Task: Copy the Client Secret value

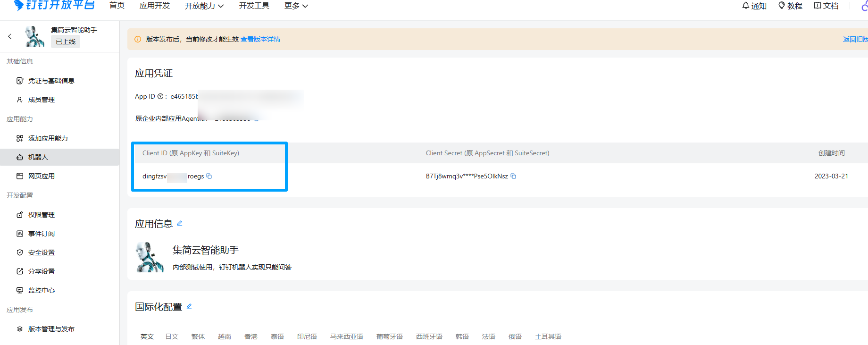Action: [x=513, y=176]
